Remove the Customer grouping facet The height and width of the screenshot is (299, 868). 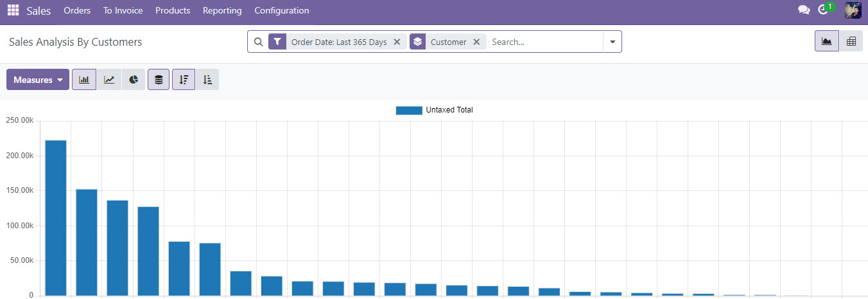tap(476, 42)
